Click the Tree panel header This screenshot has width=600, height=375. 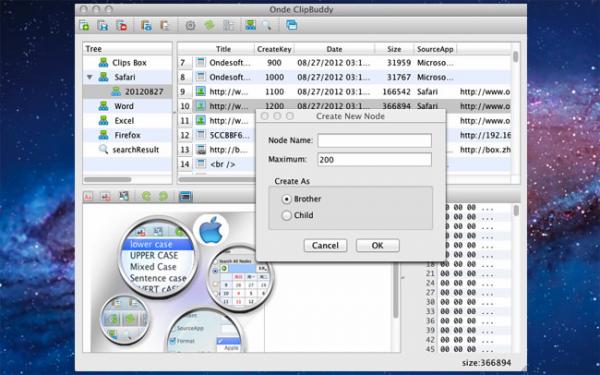coord(127,49)
